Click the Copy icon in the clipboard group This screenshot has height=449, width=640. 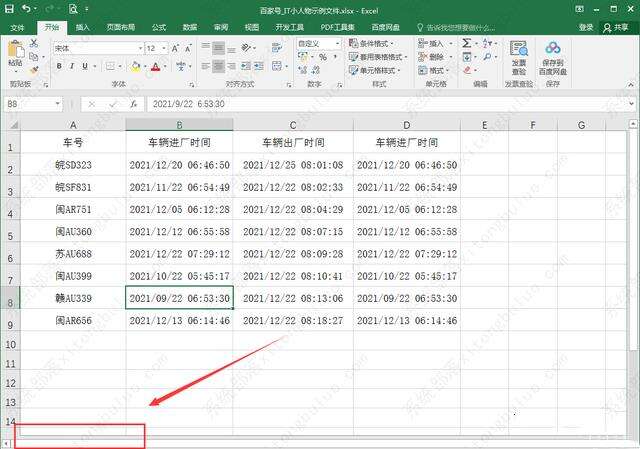click(x=34, y=56)
